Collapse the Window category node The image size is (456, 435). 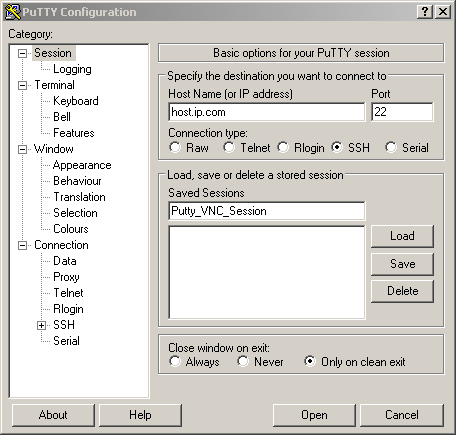[x=22, y=149]
